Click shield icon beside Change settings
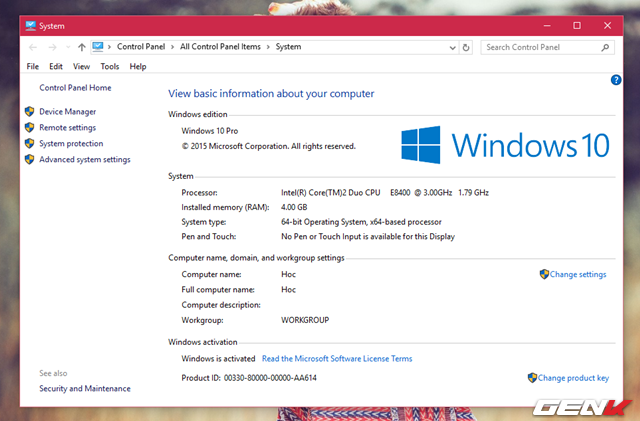This screenshot has height=421, width=640. pos(544,274)
